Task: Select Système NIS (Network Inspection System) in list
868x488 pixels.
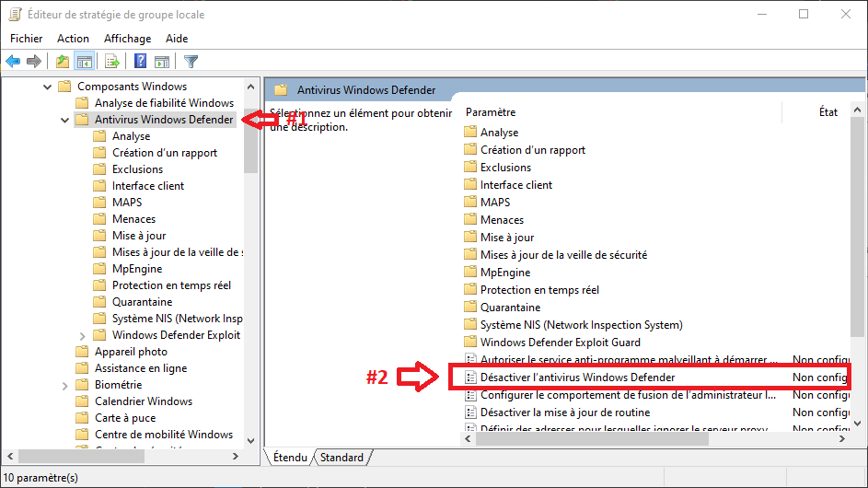Action: [581, 325]
